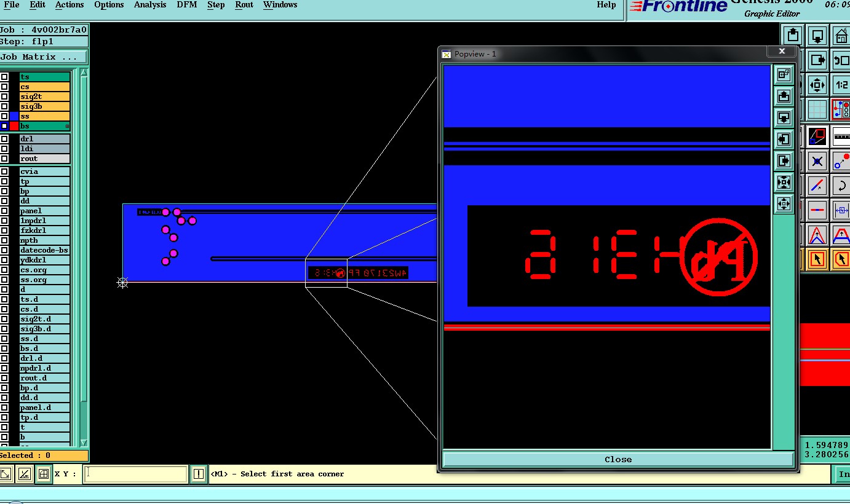
Task: Toggle checkbox for rout layer
Action: coord(4,159)
